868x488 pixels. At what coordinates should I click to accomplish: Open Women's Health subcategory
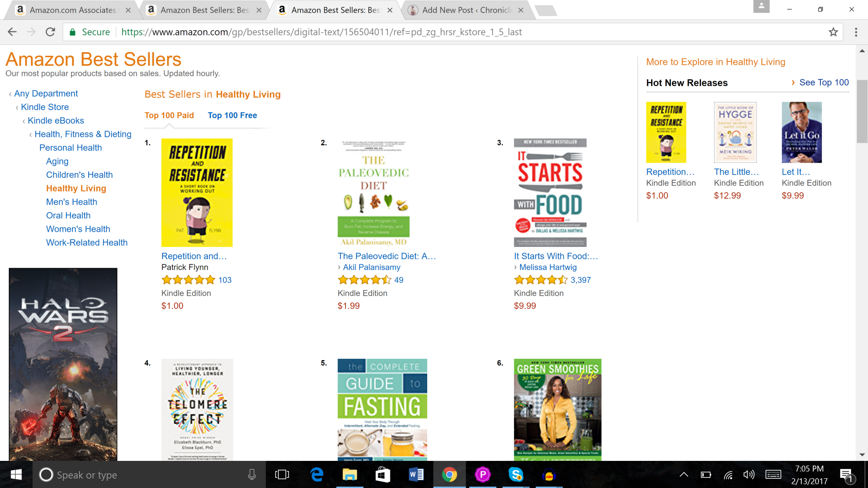pos(78,229)
